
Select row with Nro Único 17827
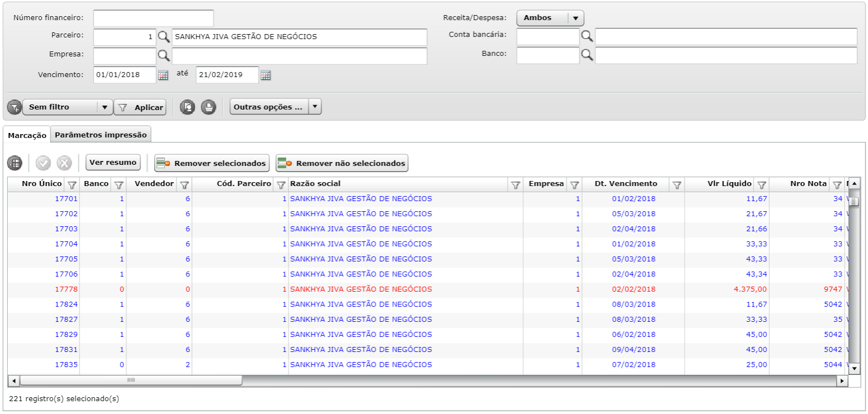428,320
